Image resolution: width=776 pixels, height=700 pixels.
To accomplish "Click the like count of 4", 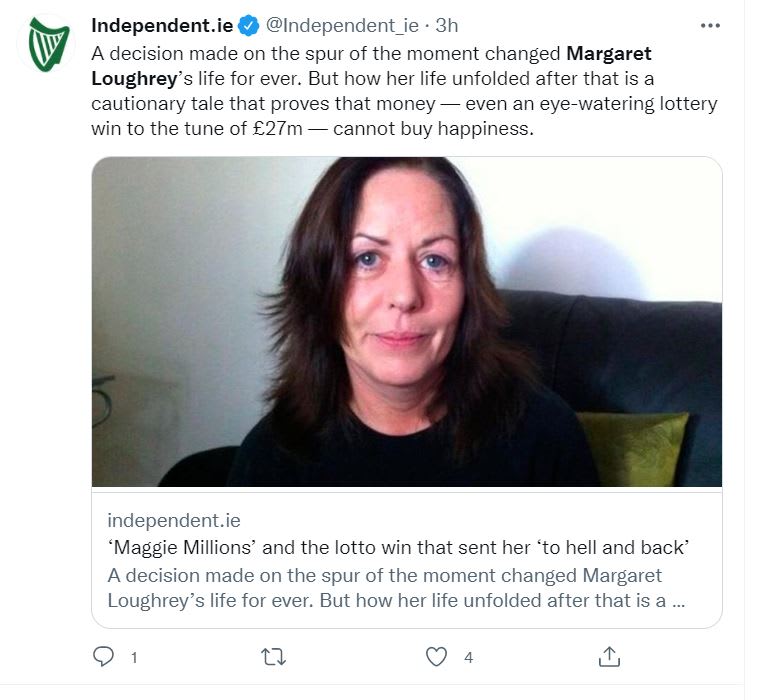I will click(x=468, y=658).
